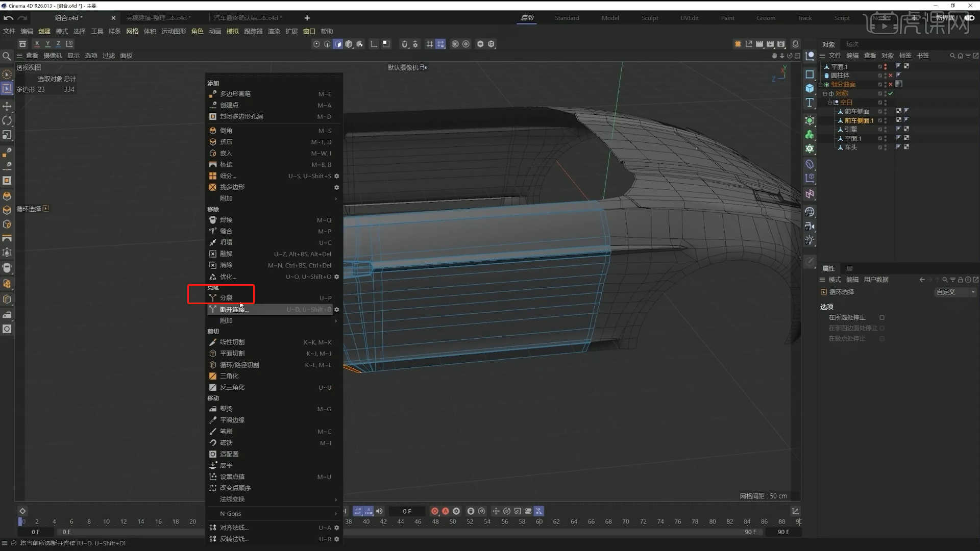Select the Live Selection tool at top of left toolbar
The height and width of the screenshot is (551, 980).
(x=7, y=74)
